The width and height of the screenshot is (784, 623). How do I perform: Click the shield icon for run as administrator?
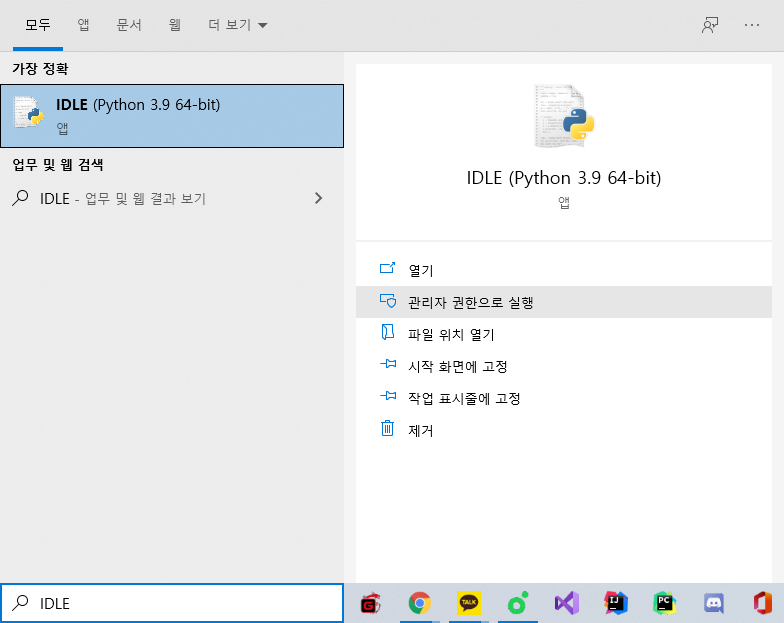click(x=388, y=300)
